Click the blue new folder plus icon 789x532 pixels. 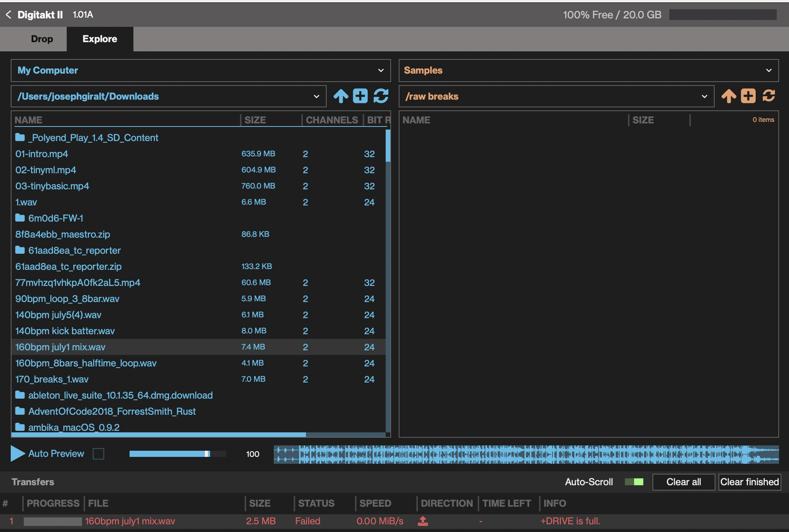click(x=360, y=96)
